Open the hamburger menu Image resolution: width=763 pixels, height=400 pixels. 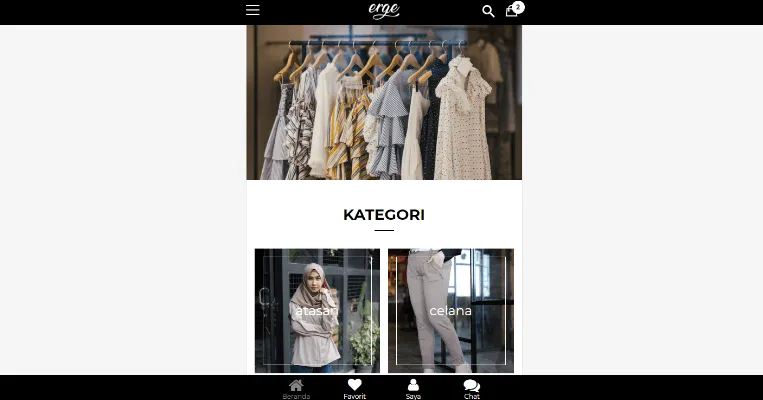[253, 10]
